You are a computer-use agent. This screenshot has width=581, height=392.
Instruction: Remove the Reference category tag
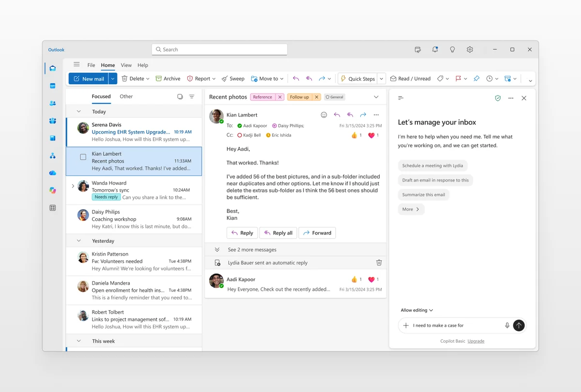[x=279, y=97]
